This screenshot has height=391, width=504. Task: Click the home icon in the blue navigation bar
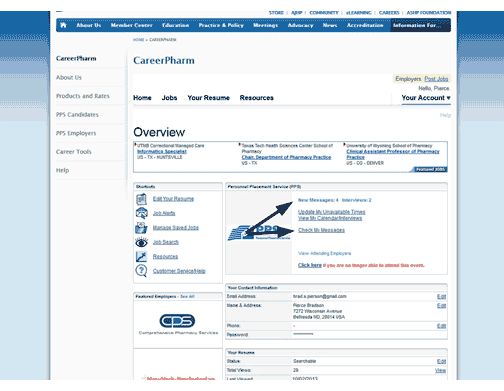[63, 25]
